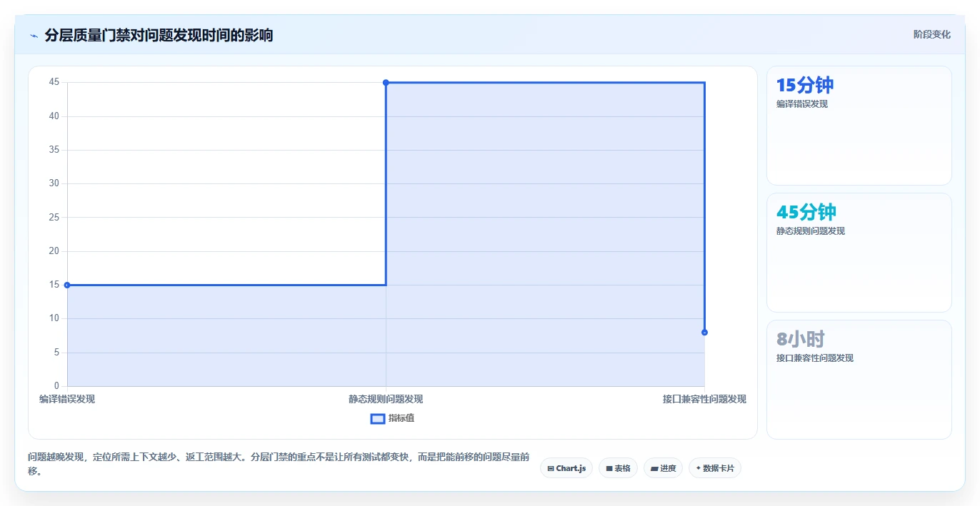
Task: Click the y-axis tick label 0
Action: [56, 386]
